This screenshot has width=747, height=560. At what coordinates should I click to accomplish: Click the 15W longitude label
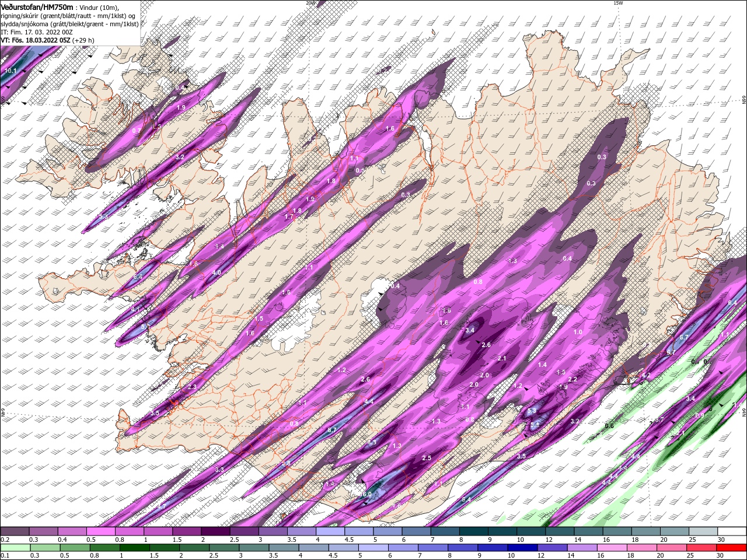tap(618, 3)
